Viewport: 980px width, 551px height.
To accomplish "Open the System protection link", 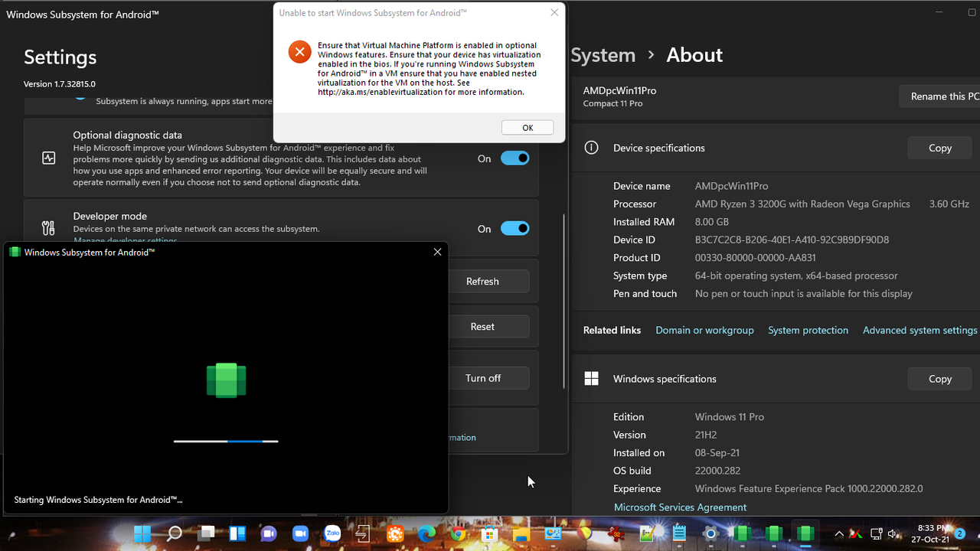I will coord(808,330).
